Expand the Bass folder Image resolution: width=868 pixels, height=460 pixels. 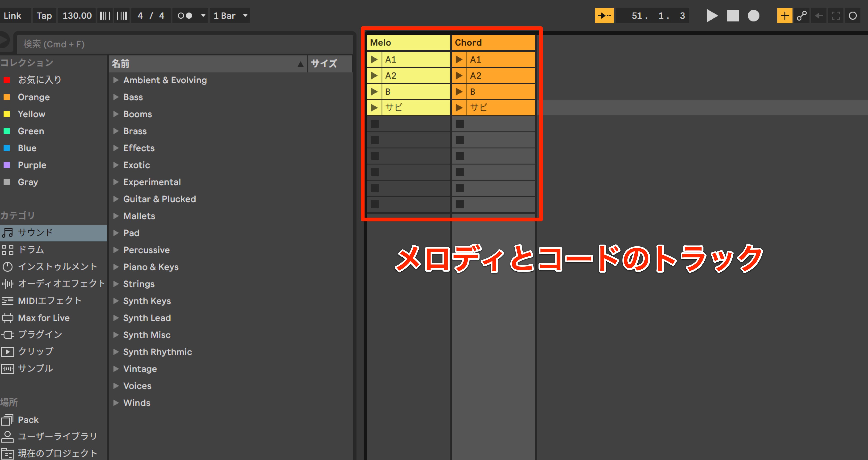(115, 97)
